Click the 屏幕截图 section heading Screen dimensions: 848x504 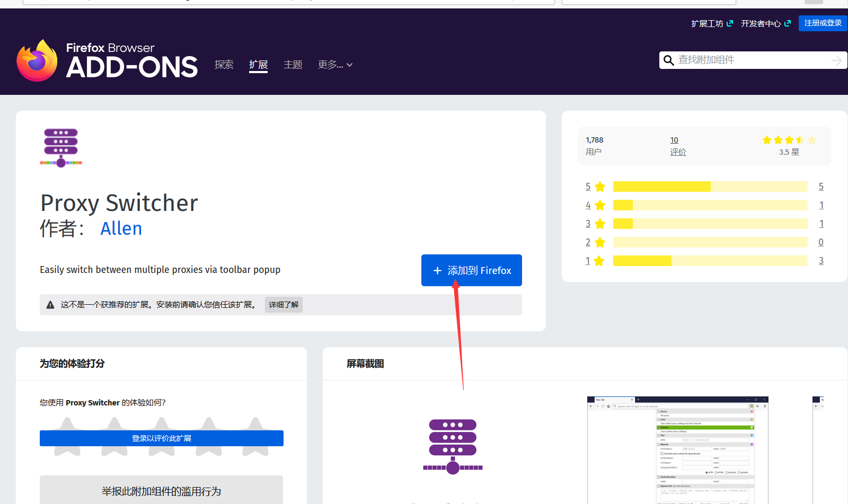[x=365, y=364]
